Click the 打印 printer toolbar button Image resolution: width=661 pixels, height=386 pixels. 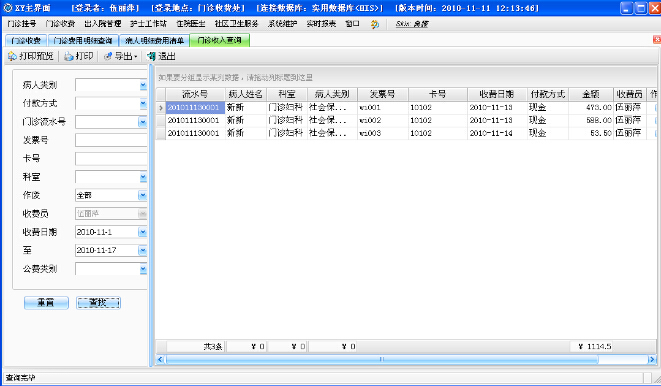(x=78, y=56)
